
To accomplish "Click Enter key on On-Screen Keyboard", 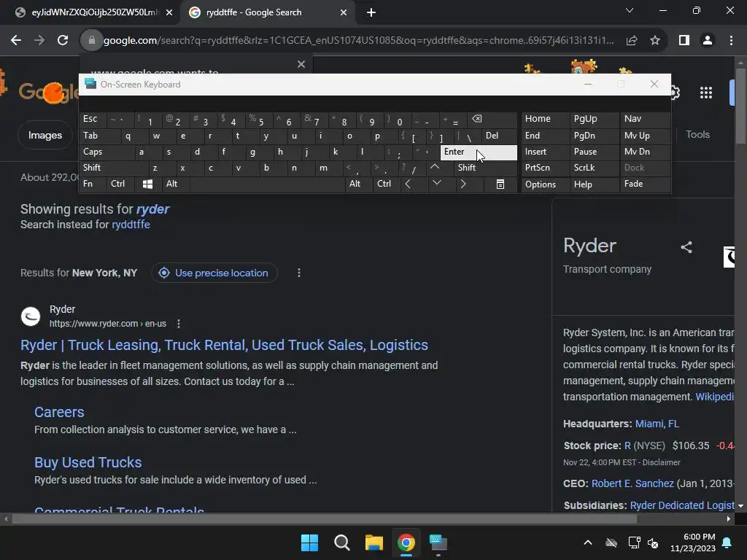I will [x=479, y=152].
